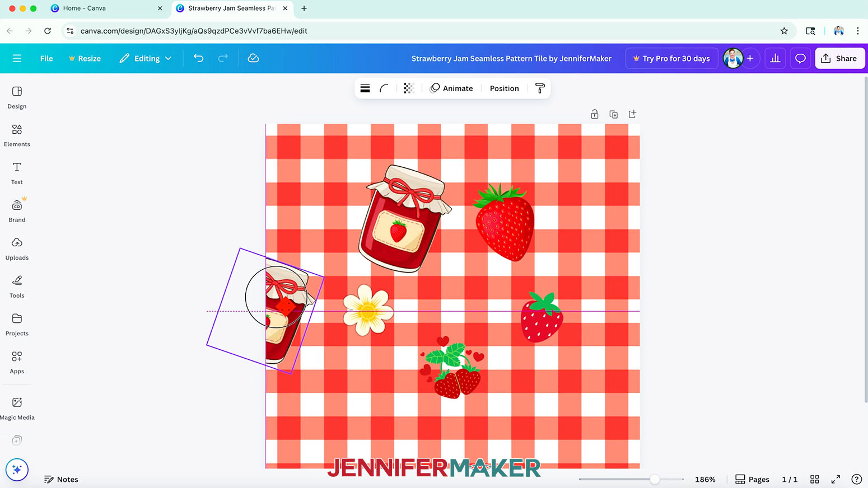Undo the last action
The image size is (868, 488).
(x=198, y=58)
